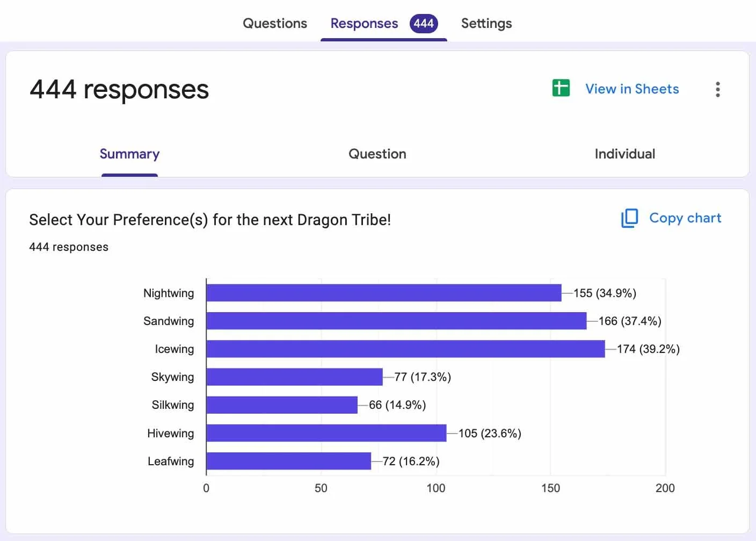Open the Question view tab
The image size is (756, 541).
(x=377, y=154)
